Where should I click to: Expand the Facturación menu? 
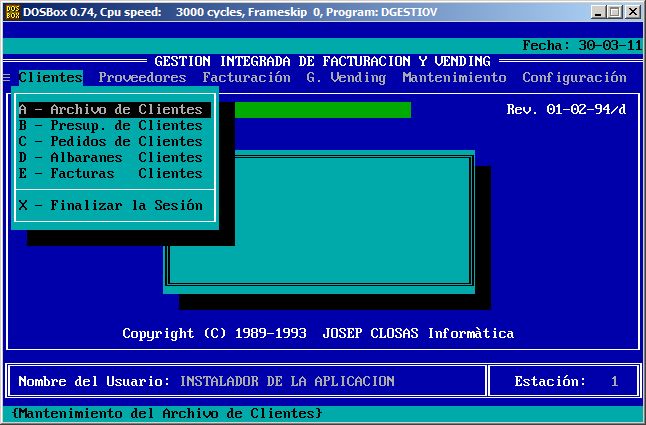click(246, 77)
